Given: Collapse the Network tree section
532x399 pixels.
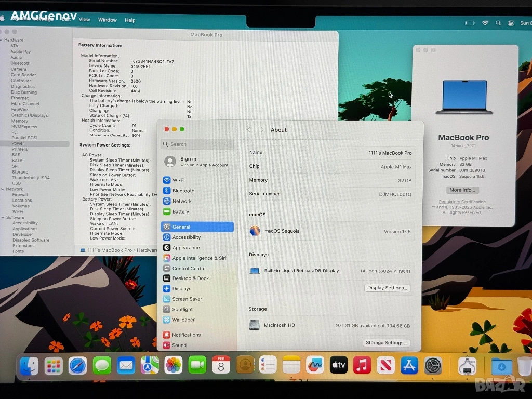Looking at the screenshot, I should [x=2, y=189].
